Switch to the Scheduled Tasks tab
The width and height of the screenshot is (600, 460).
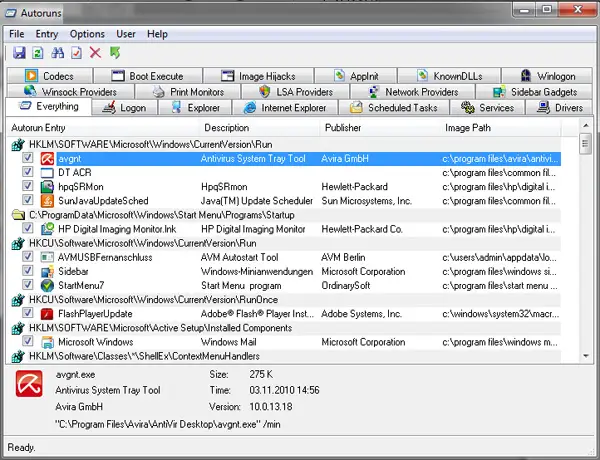click(x=394, y=108)
